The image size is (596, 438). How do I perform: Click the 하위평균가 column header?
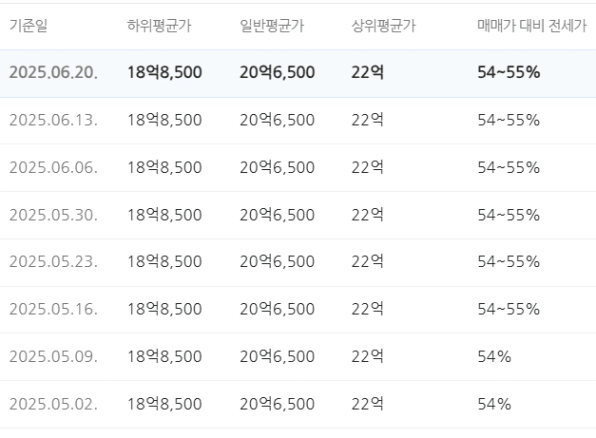pyautogui.click(x=159, y=26)
